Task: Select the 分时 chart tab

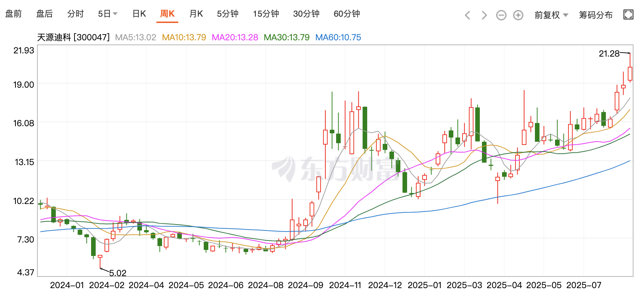Action: (x=76, y=14)
